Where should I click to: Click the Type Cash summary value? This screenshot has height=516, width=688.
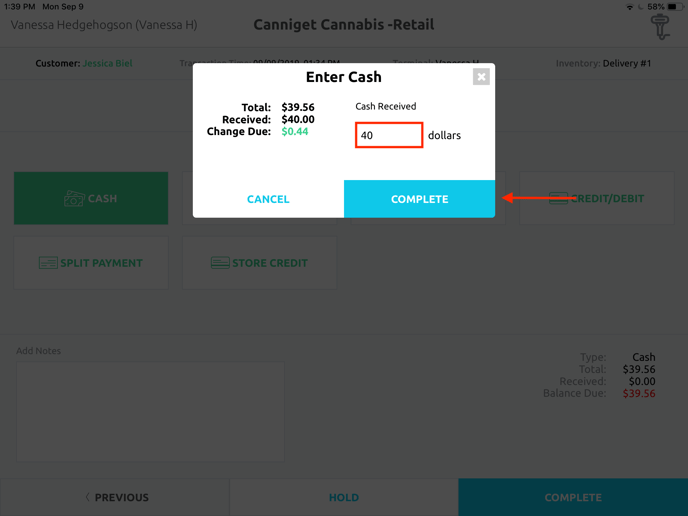click(644, 357)
